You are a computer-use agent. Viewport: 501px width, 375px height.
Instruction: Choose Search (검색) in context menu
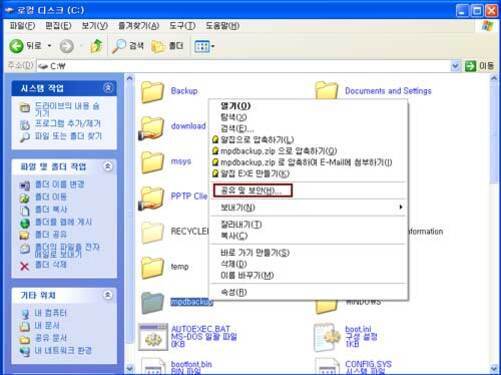click(308, 129)
